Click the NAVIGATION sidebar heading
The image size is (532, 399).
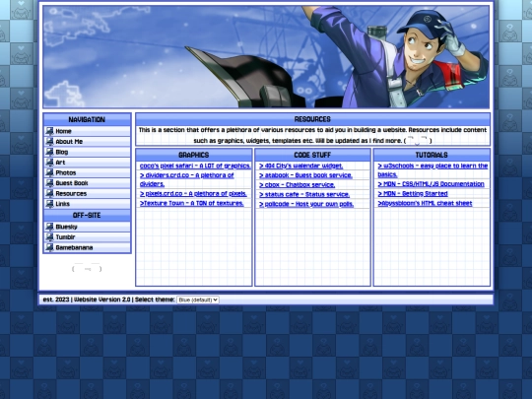tap(87, 119)
